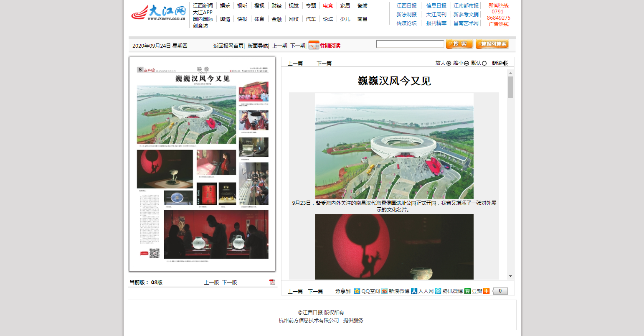The height and width of the screenshot is (336, 644).
Task: Open 舆情 nav item
Action: coord(225,19)
